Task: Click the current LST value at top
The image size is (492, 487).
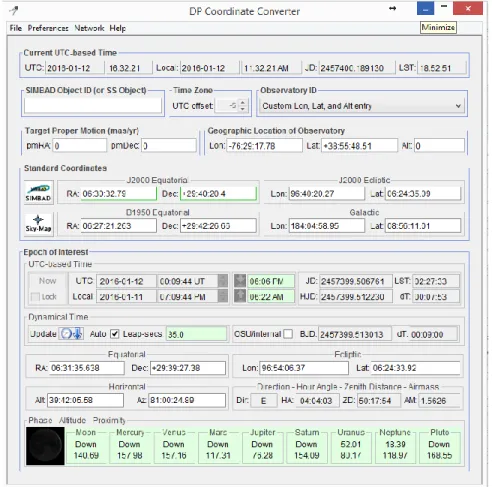Action: [442, 68]
